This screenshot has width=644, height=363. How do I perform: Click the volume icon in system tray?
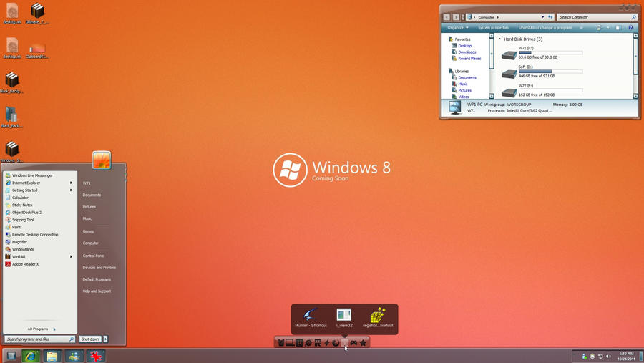pyautogui.click(x=608, y=357)
